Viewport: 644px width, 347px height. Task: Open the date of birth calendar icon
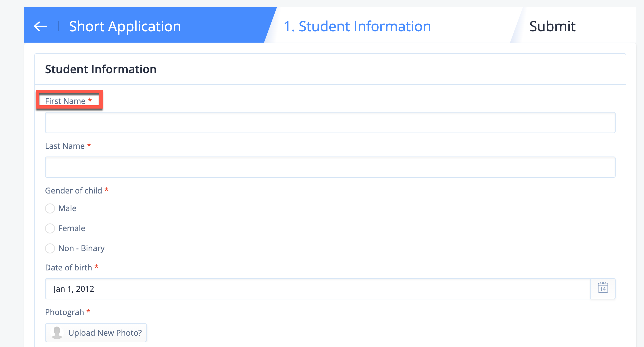(603, 288)
